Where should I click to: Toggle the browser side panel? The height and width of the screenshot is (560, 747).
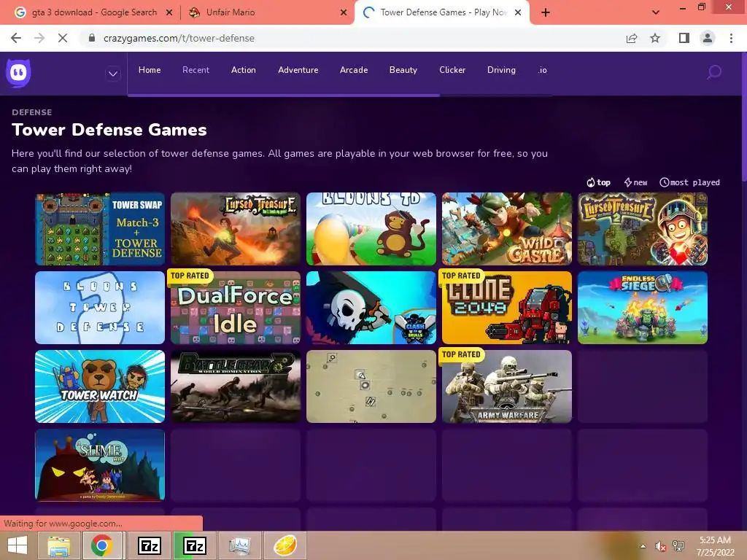click(684, 38)
